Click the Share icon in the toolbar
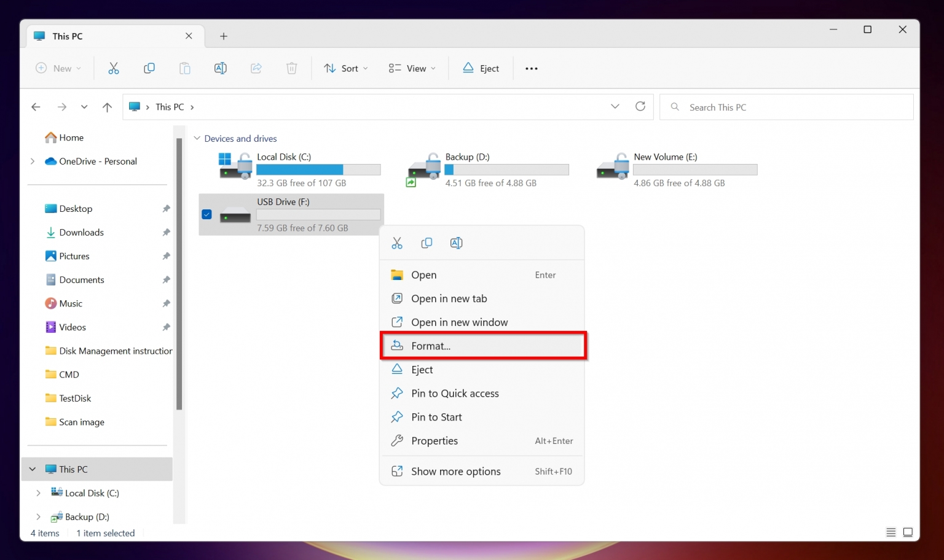 pyautogui.click(x=256, y=68)
